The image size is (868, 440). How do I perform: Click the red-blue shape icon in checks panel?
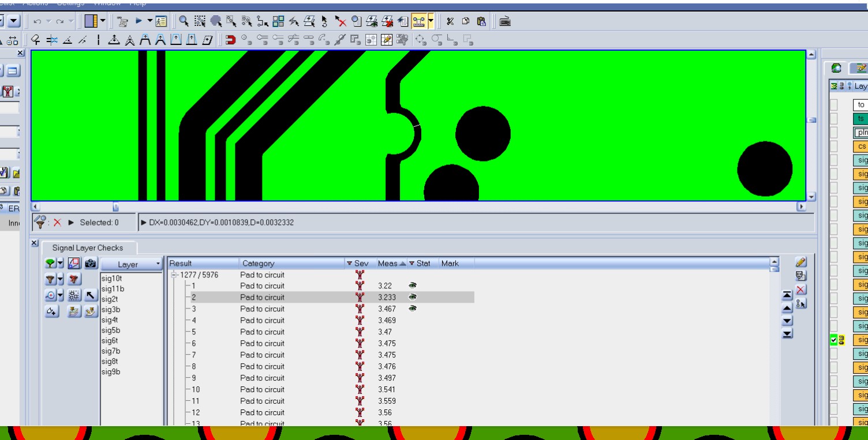coord(74,264)
